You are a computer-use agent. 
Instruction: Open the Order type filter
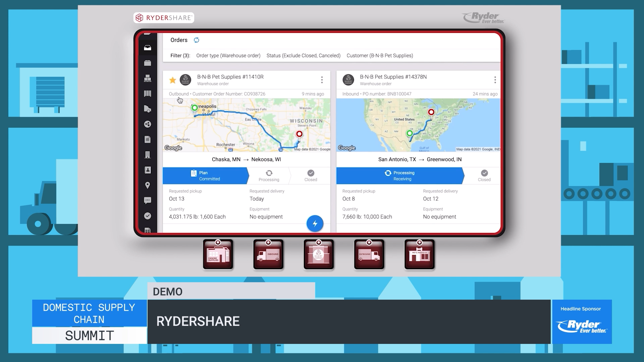(x=228, y=56)
